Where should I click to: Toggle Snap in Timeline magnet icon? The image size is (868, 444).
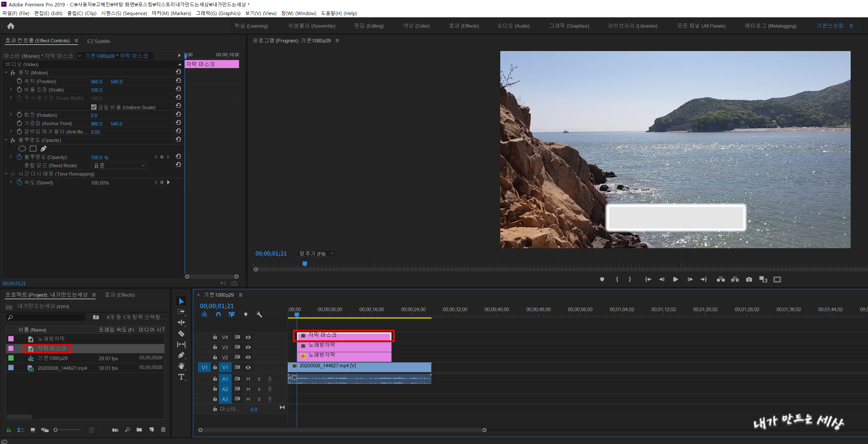point(218,314)
